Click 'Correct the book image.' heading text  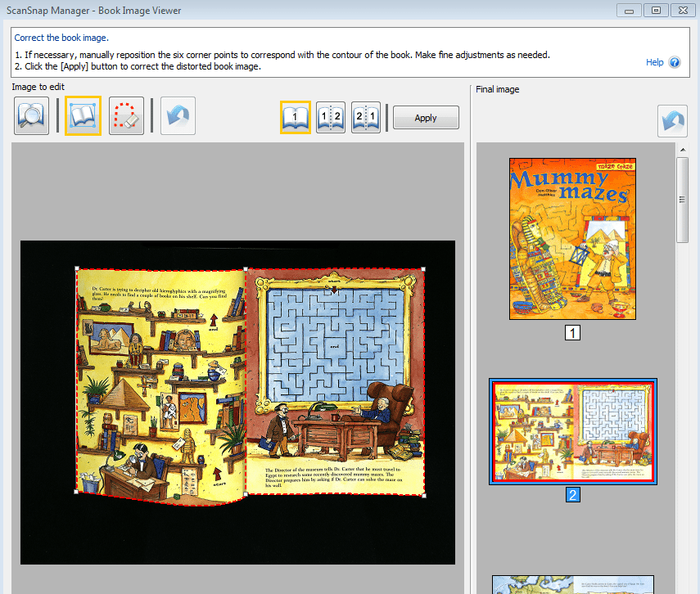pyautogui.click(x=61, y=38)
